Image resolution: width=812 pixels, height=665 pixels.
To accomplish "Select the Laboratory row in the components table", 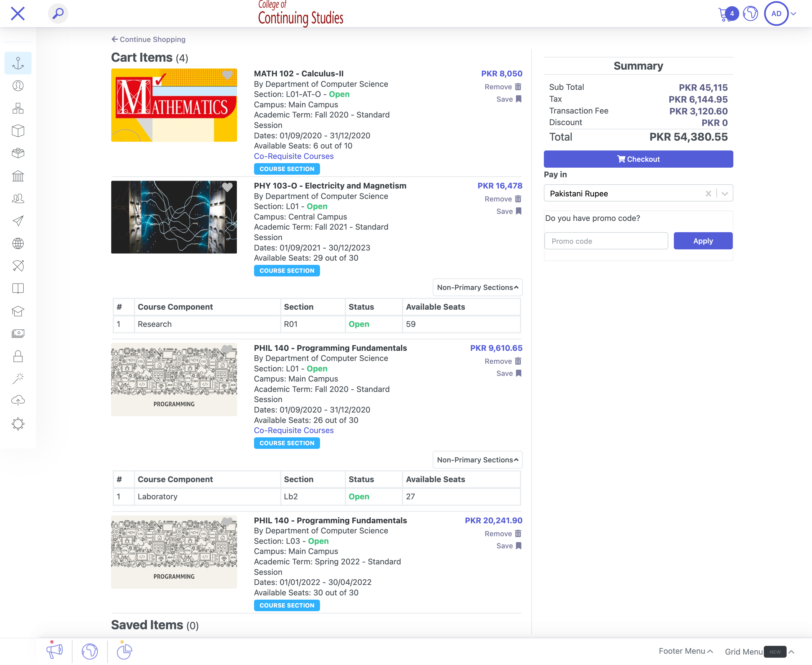I will (317, 497).
